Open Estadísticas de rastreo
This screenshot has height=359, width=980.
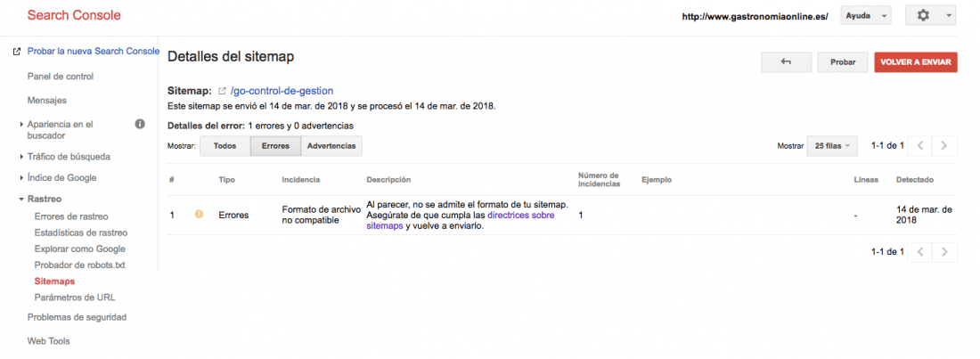pos(81,233)
